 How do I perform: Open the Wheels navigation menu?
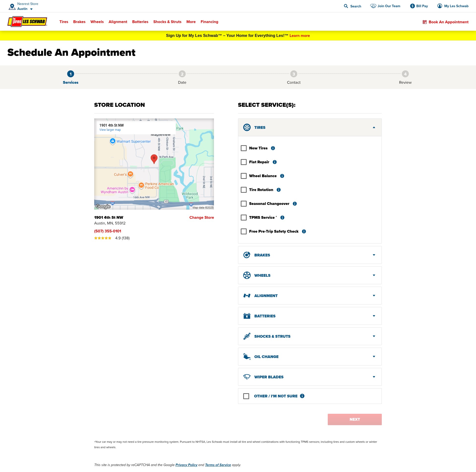coord(97,22)
